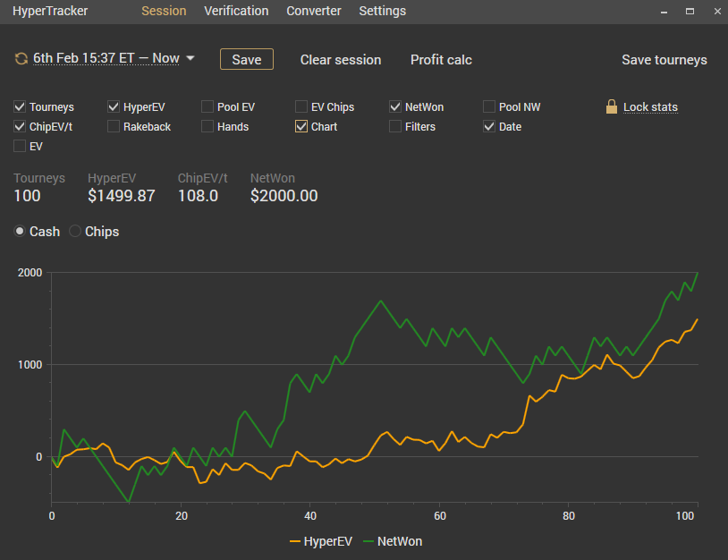Click the '6th Feb 15:37 ET — Now' range
The image size is (728, 560).
tap(106, 58)
